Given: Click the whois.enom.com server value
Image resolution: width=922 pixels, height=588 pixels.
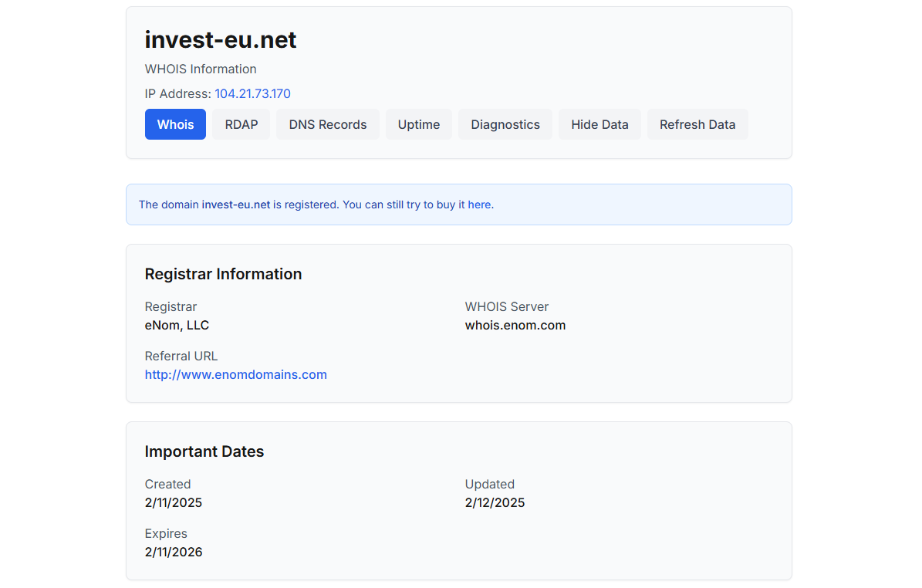Looking at the screenshot, I should click(515, 325).
